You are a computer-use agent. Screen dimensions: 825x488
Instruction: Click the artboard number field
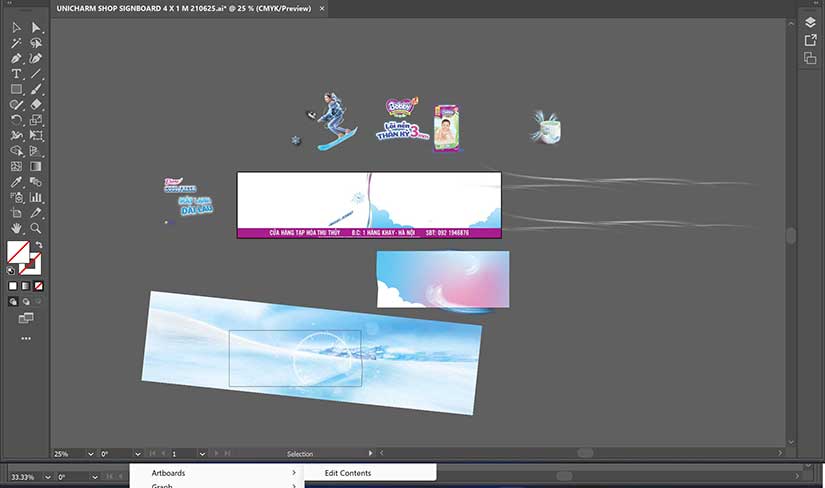click(183, 454)
